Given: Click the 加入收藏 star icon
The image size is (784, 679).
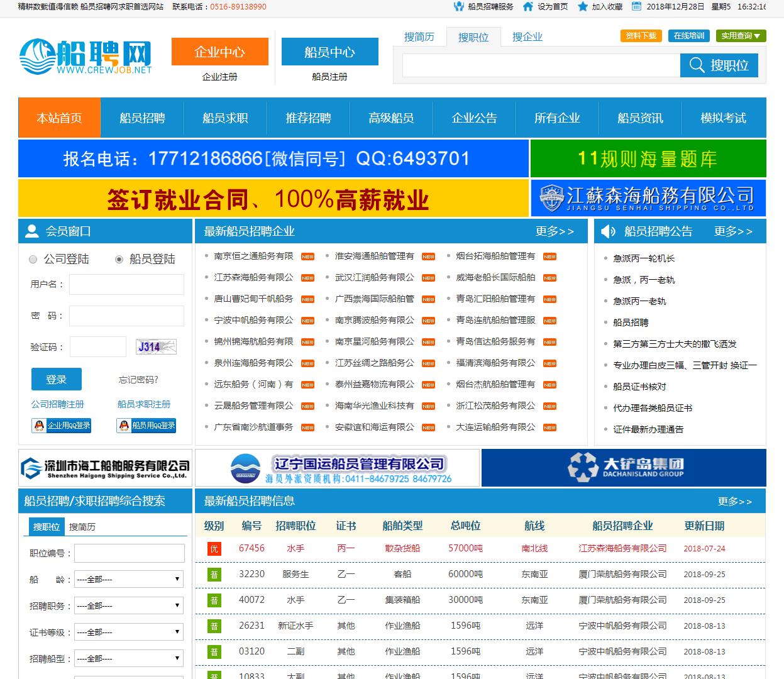Looking at the screenshot, I should [583, 6].
